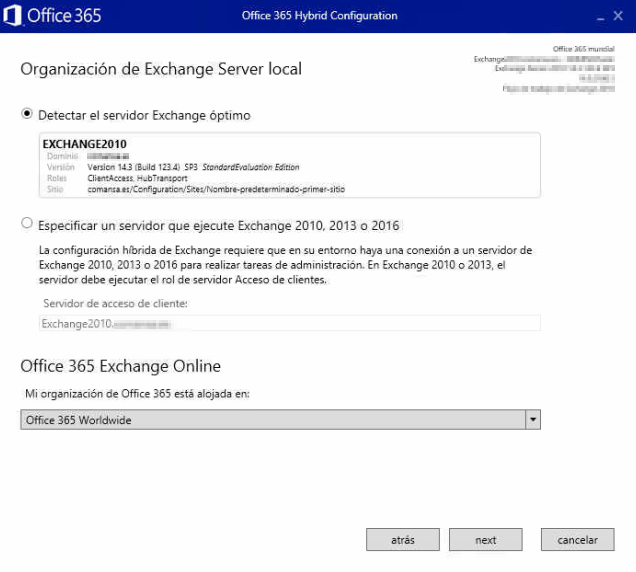Click the 'StandardEvaluation Edition' text
Image resolution: width=636 pixels, height=572 pixels.
(x=251, y=167)
